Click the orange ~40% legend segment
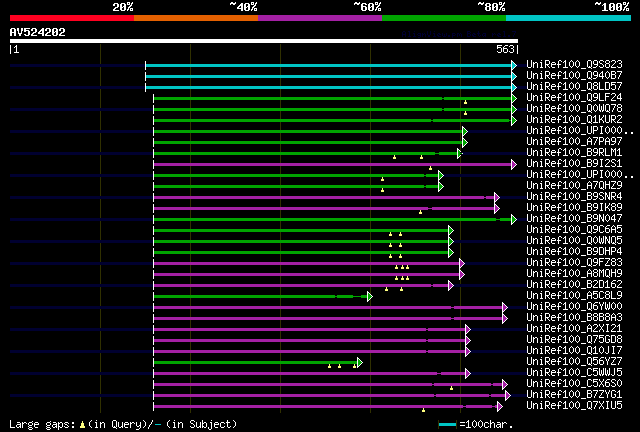Screen dimensions: 640x432 click(x=196, y=18)
